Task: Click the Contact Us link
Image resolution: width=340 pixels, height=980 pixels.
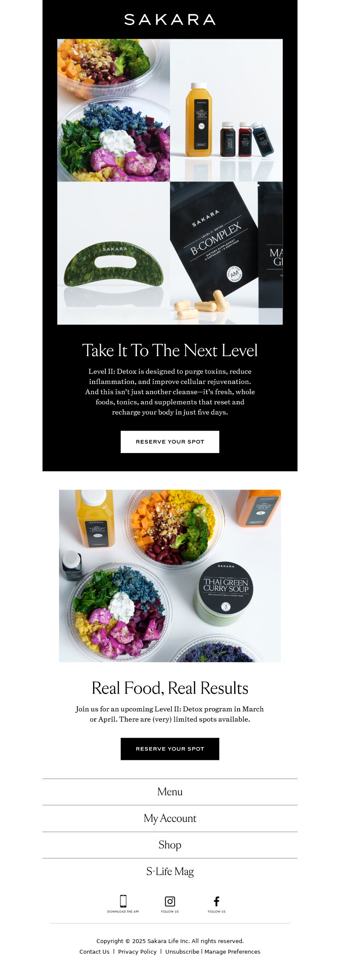Action: (94, 952)
